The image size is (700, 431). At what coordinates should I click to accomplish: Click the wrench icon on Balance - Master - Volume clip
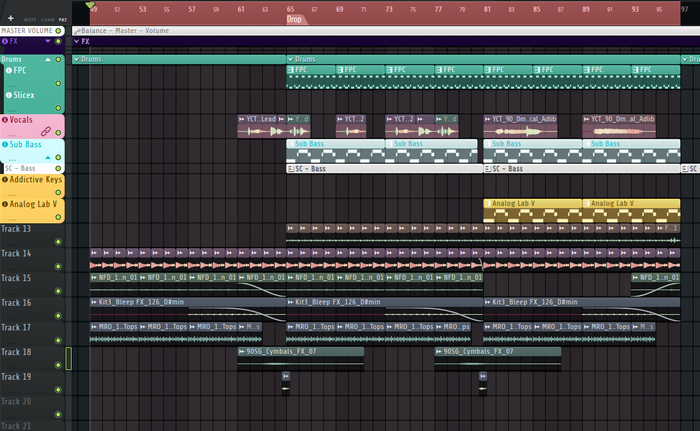[x=77, y=31]
